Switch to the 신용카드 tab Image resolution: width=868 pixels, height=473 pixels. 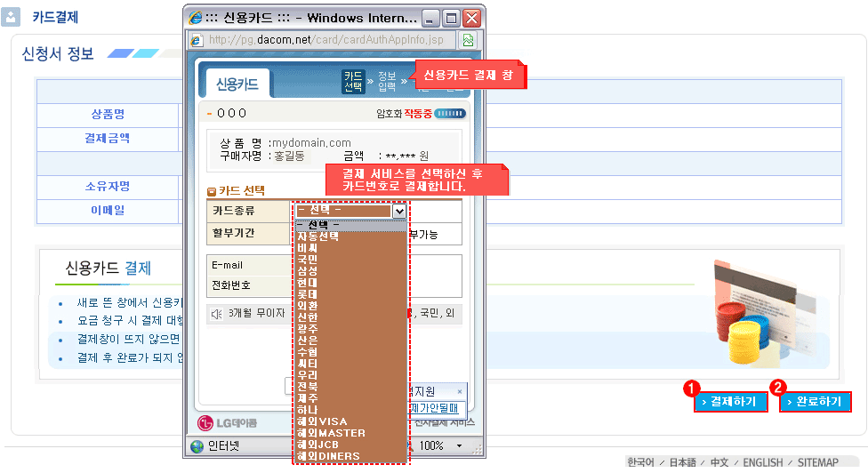coord(237,84)
